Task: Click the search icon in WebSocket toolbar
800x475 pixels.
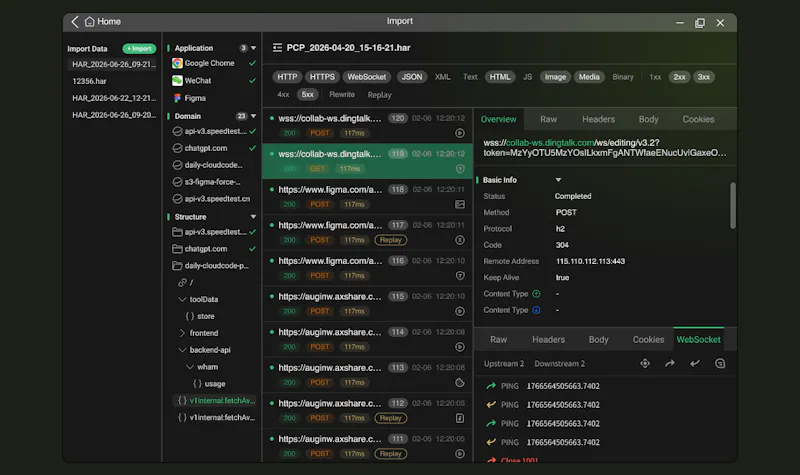Action: [x=720, y=363]
